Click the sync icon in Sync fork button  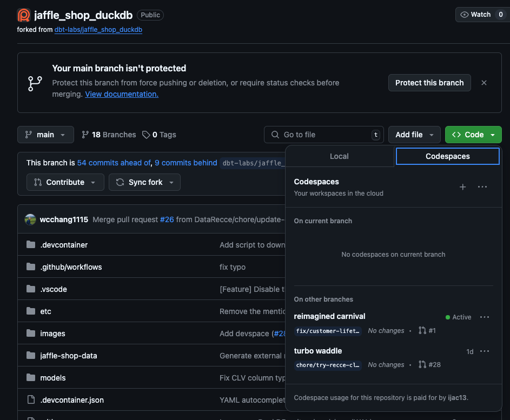tap(120, 182)
